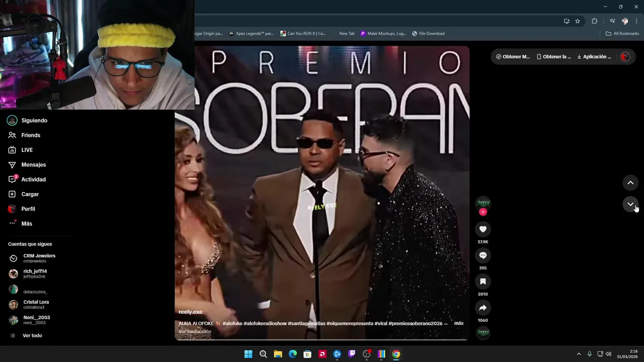
Task: Open the Can You RUN It bookmark
Action: (303, 34)
